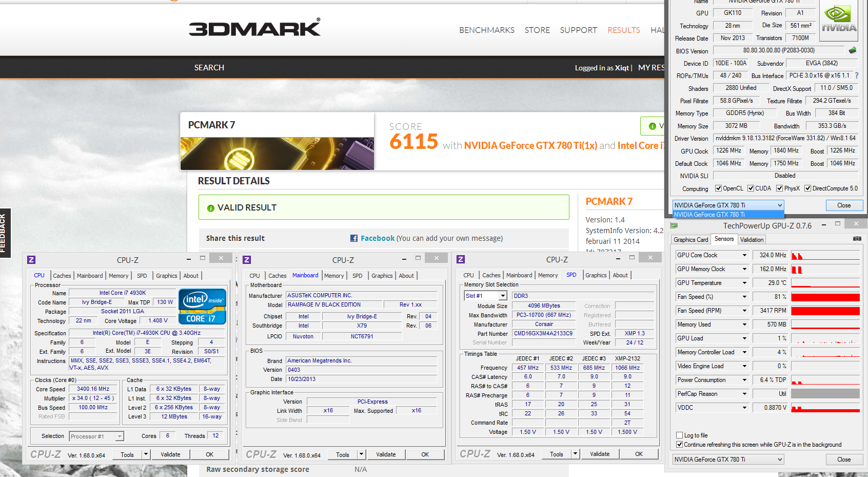Select NVIDIA GeForce GTX 780 Ti highlighted list item
The height and width of the screenshot is (477, 868).
point(728,215)
